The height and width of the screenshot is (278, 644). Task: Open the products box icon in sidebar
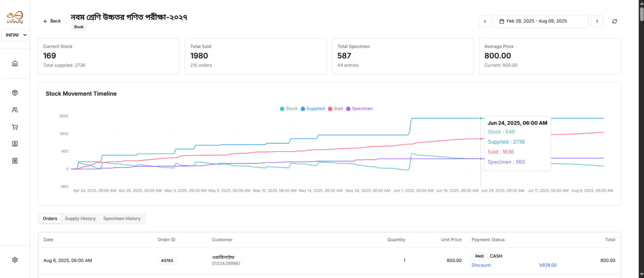15,93
